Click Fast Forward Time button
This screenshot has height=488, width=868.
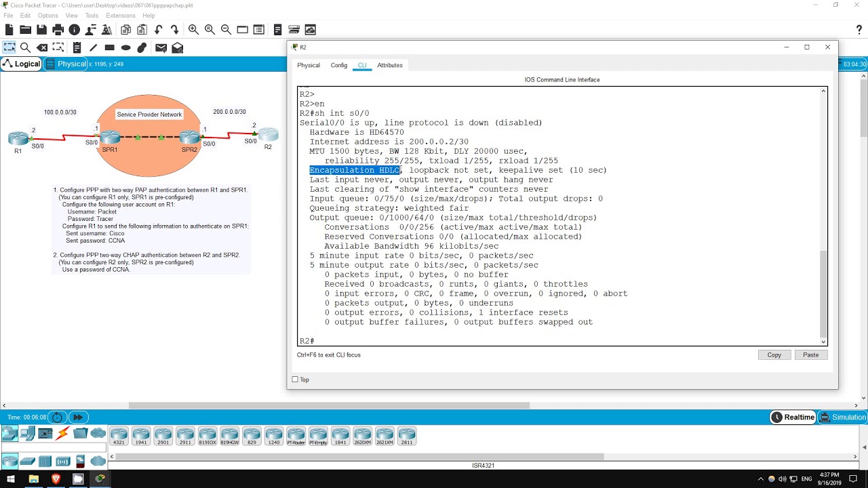click(78, 417)
